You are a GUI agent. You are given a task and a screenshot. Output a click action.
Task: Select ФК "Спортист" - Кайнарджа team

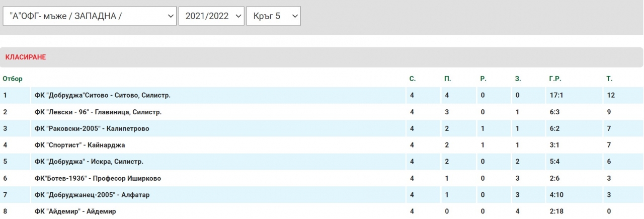pos(80,145)
